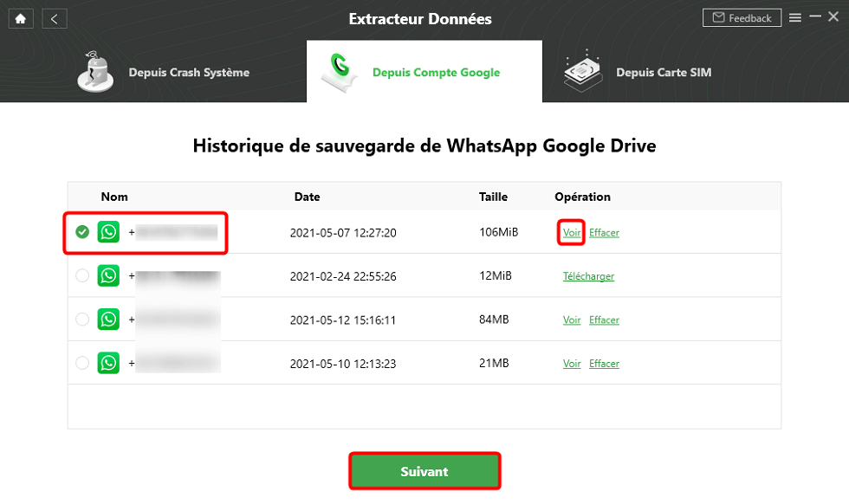Select the backup dated 2021-05-10
The width and height of the screenshot is (849, 504).
click(82, 363)
